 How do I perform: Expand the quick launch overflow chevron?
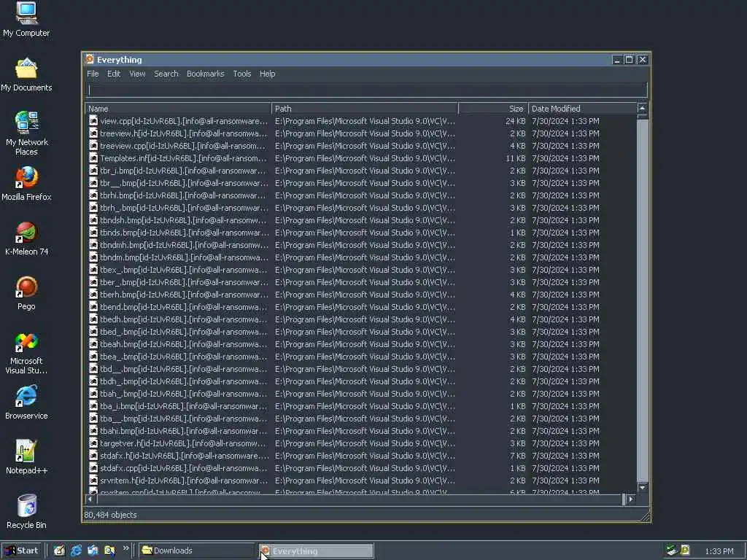125,548
